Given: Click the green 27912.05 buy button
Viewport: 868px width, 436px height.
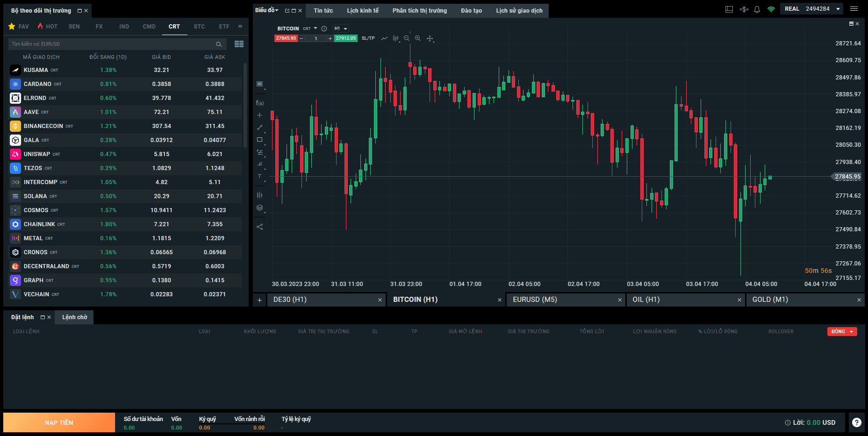Looking at the screenshot, I should click(346, 38).
